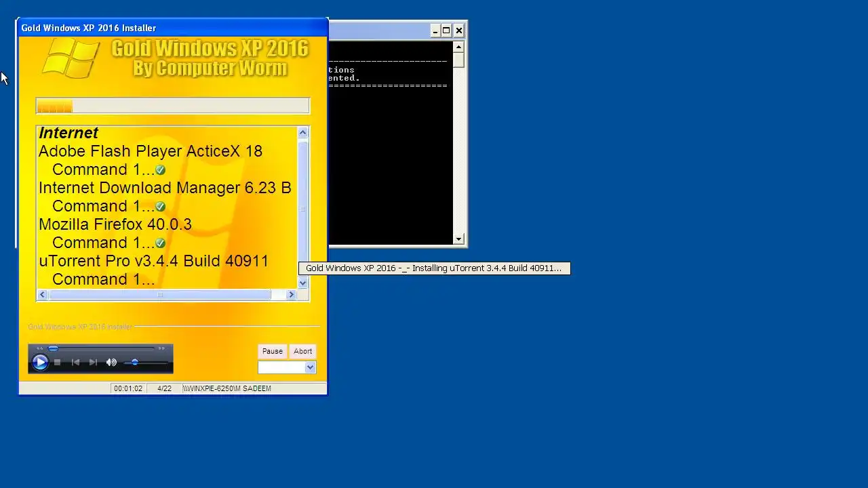Image resolution: width=868 pixels, height=488 pixels.
Task: Click the Stop button in media player
Action: pos(58,363)
